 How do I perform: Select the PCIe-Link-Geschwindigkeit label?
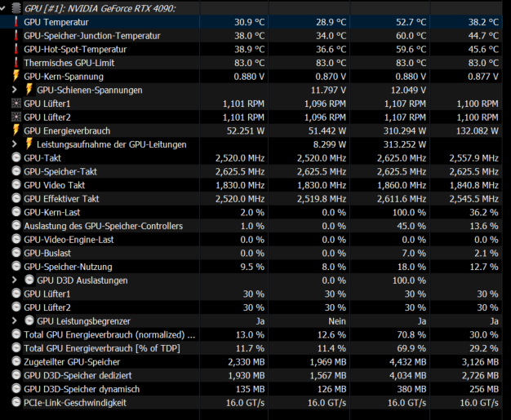[75, 403]
